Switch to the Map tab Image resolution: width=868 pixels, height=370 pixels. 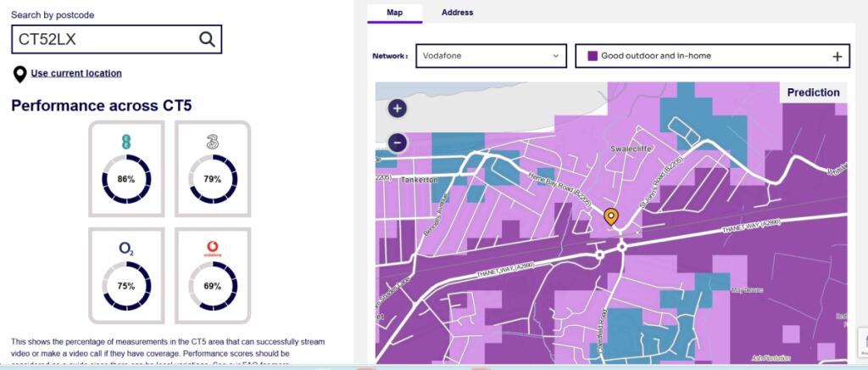(395, 13)
